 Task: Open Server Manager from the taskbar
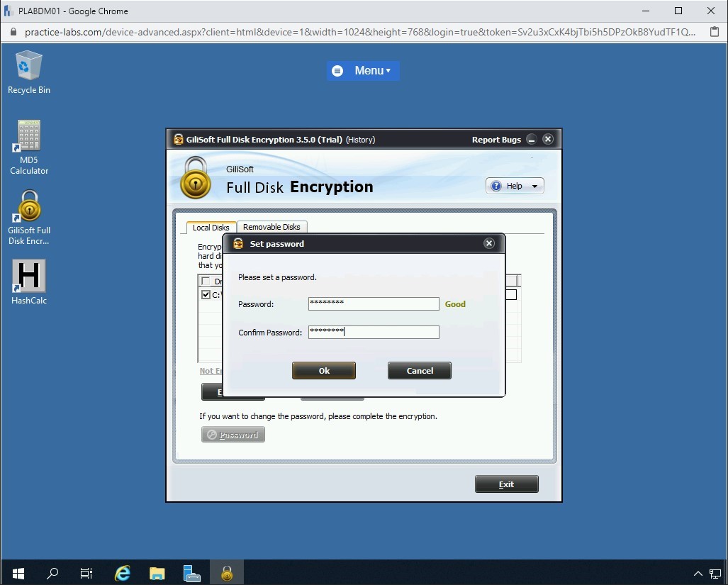(x=191, y=573)
